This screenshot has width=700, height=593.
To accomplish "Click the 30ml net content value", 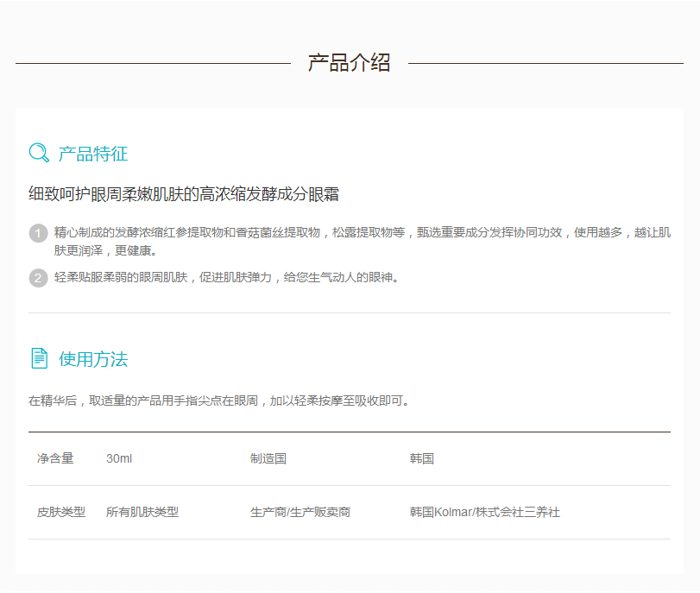I will 119,458.
